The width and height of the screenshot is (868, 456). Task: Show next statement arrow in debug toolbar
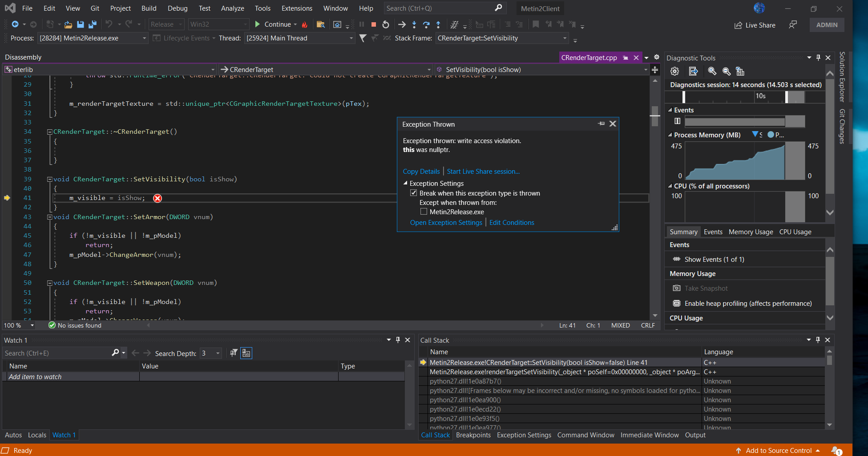coord(402,24)
